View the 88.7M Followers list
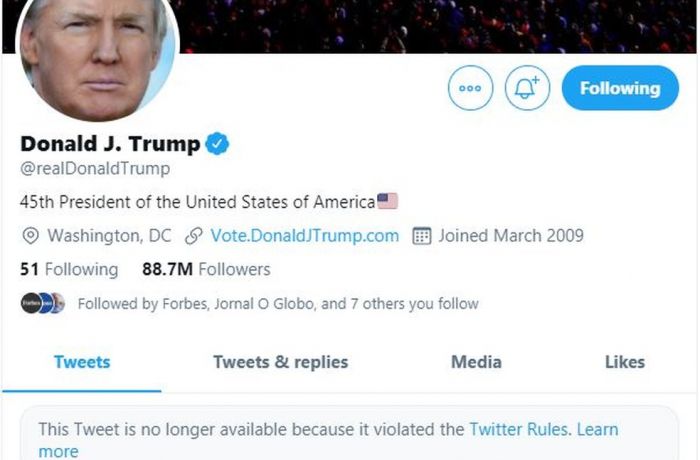The image size is (700, 460). point(206,269)
